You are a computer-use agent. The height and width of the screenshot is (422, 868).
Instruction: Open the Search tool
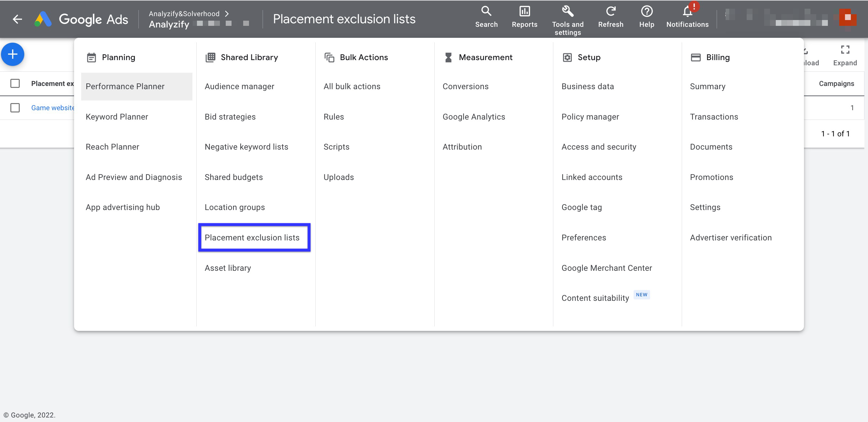pyautogui.click(x=486, y=17)
